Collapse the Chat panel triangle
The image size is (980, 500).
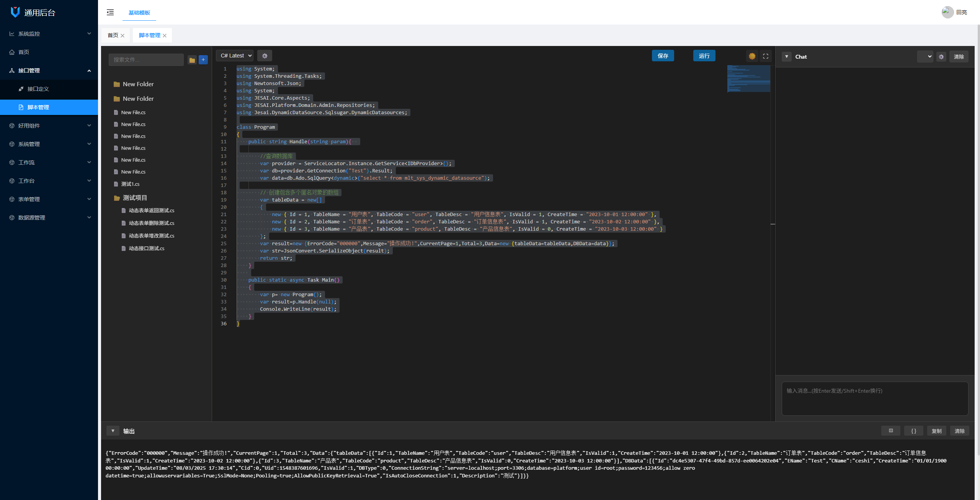(x=786, y=57)
